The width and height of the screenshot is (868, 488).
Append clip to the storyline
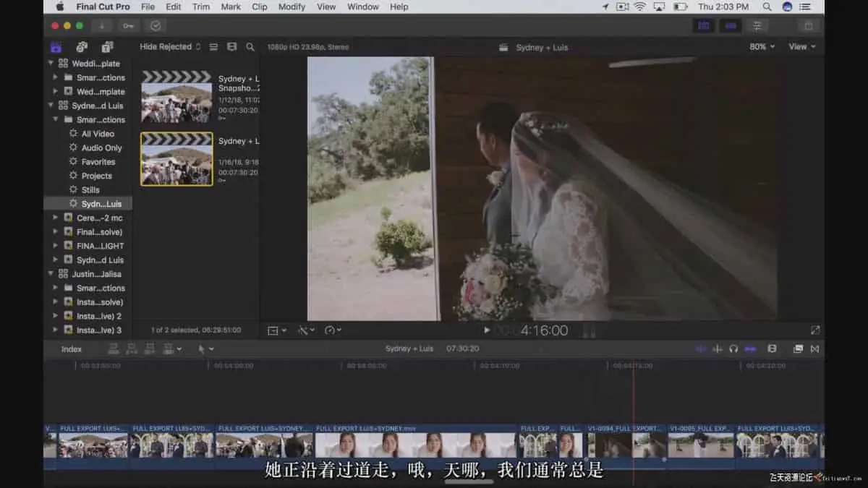(150, 349)
